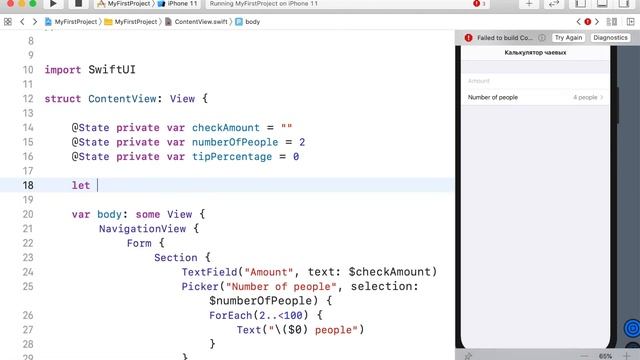The width and height of the screenshot is (640, 360).
Task: Click the red error icon in canvas banner
Action: (x=468, y=38)
